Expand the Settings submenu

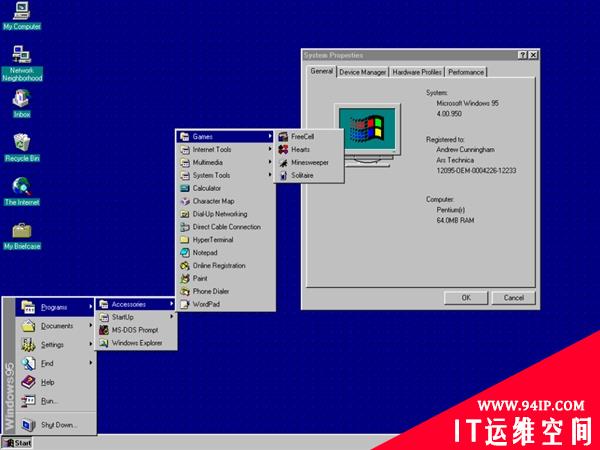click(x=55, y=345)
